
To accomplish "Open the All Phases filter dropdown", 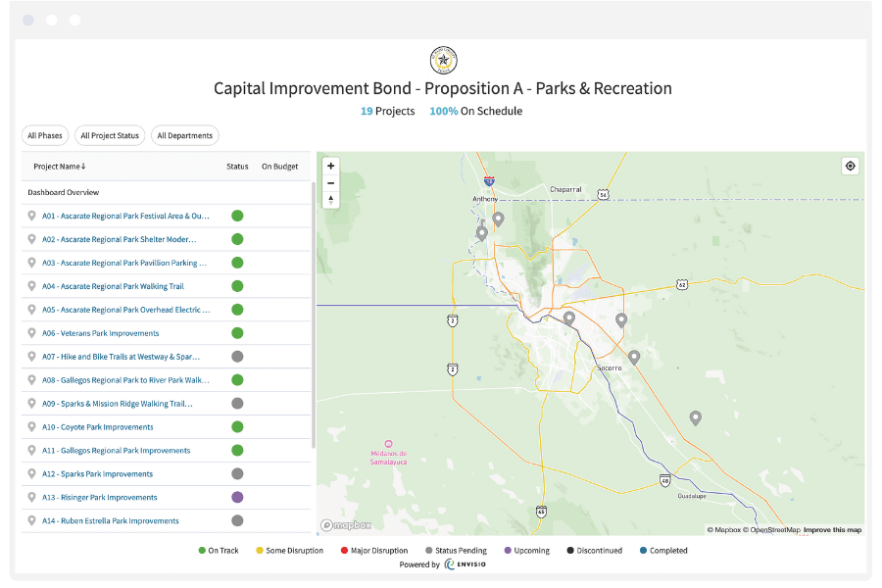I will (x=44, y=135).
